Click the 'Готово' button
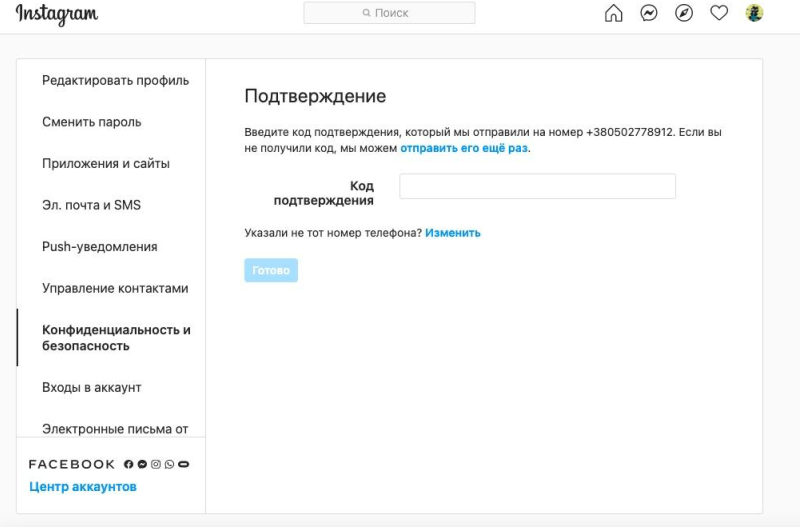 271,270
